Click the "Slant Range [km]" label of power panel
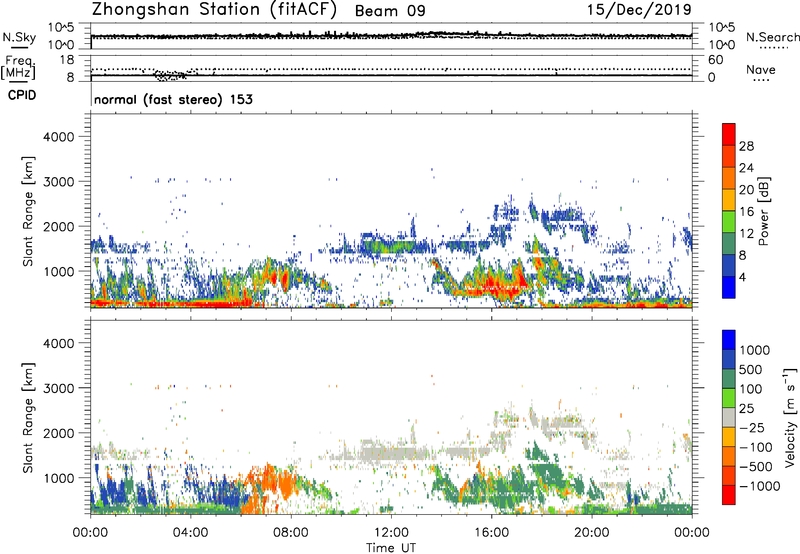800x554 pixels. (28, 211)
